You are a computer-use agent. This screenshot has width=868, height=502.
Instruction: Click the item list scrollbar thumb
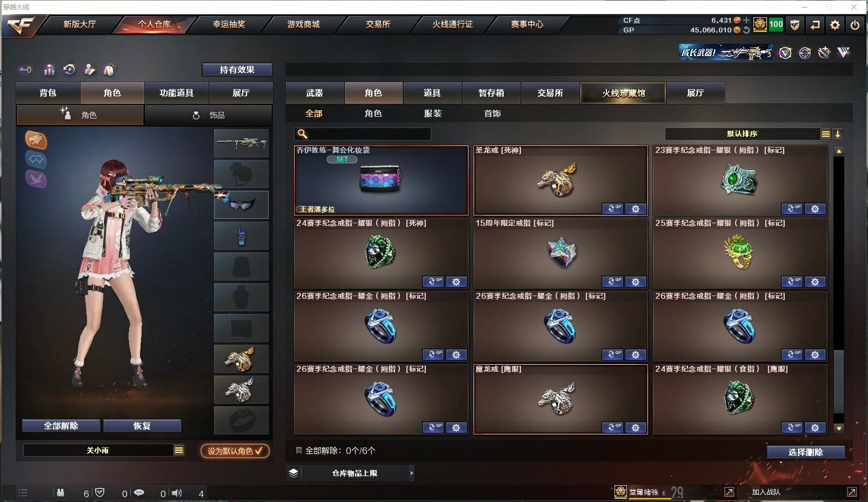click(839, 382)
